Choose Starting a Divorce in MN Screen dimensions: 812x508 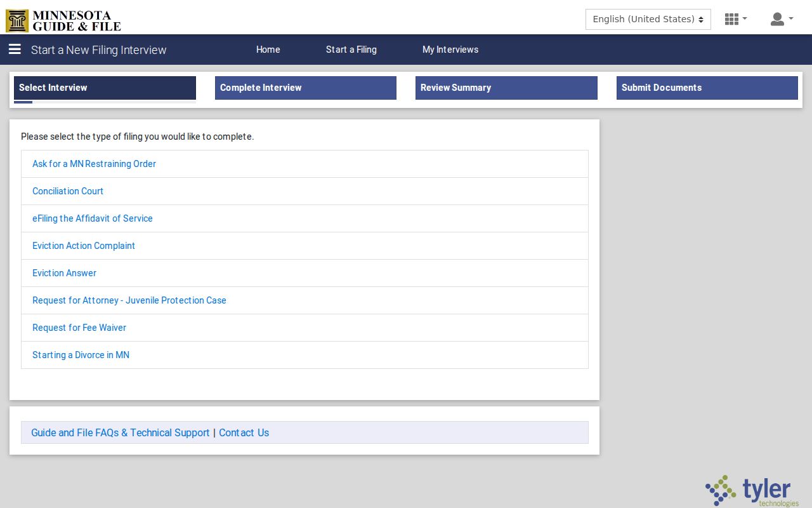304,355
